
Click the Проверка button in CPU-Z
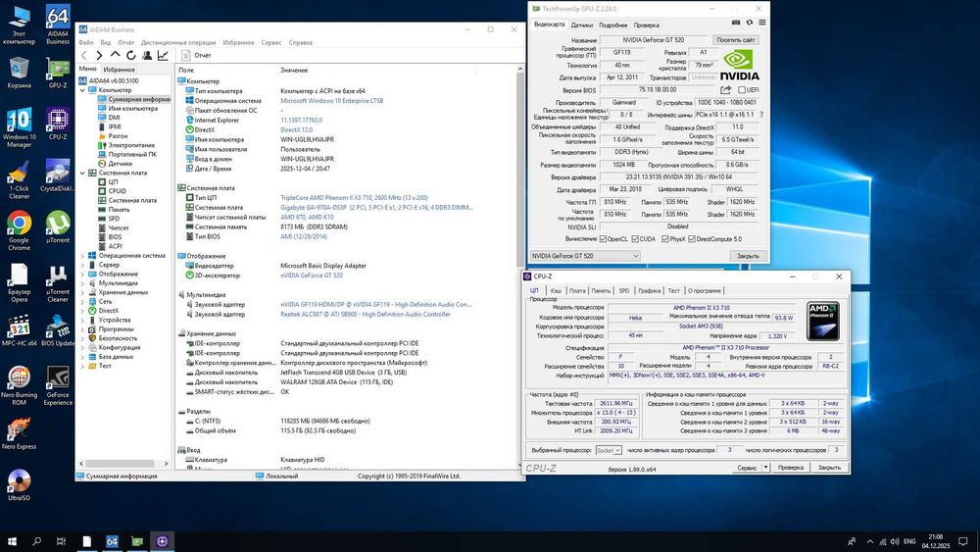click(x=791, y=467)
